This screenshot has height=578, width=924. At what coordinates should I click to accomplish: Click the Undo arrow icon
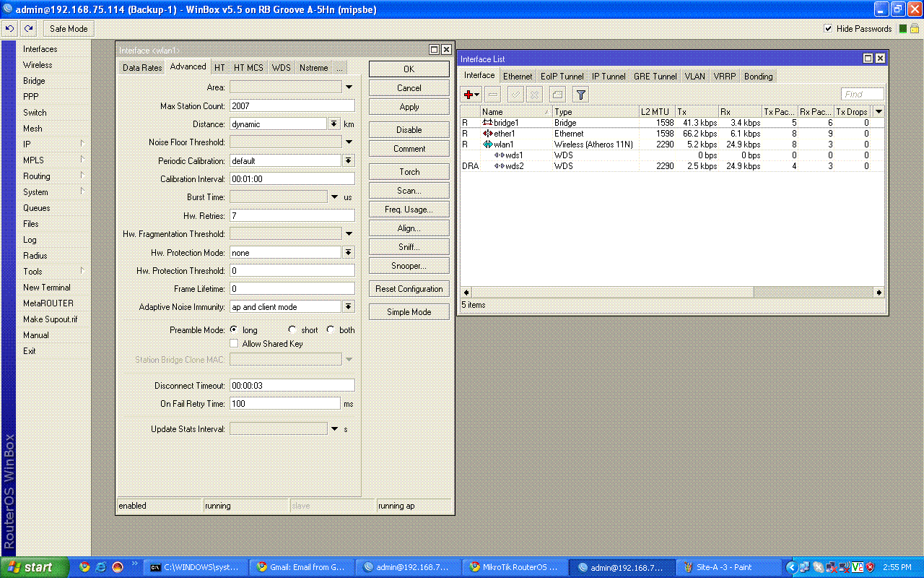9,29
